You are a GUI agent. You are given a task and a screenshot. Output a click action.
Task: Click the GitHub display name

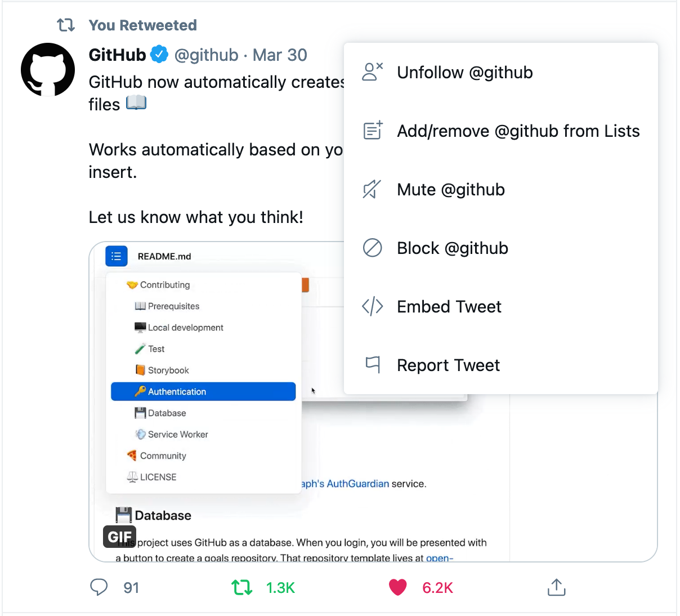click(118, 55)
